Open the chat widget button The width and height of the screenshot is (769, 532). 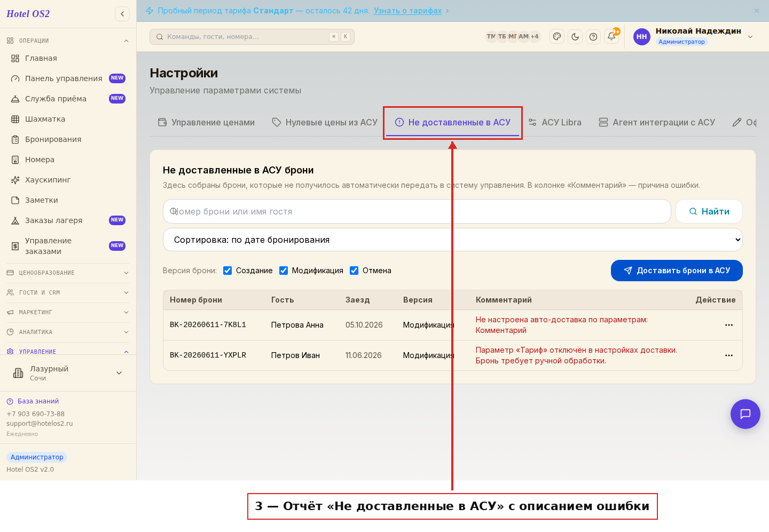[x=746, y=414]
